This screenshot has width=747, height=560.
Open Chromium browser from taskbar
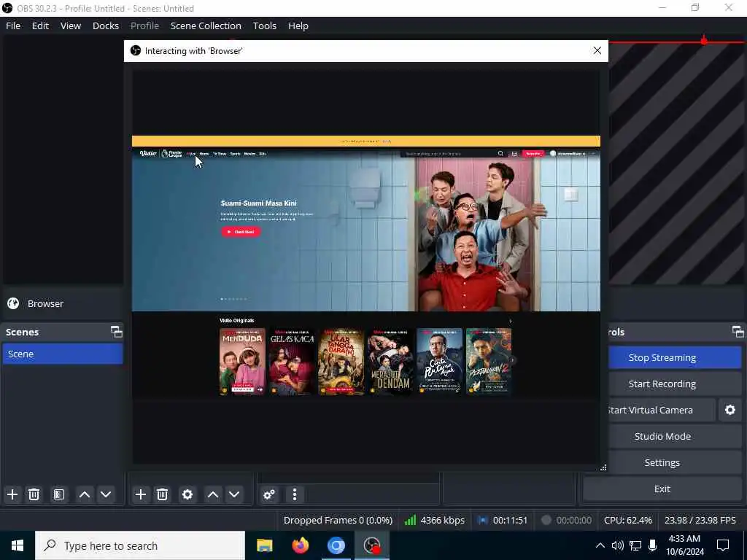click(336, 545)
